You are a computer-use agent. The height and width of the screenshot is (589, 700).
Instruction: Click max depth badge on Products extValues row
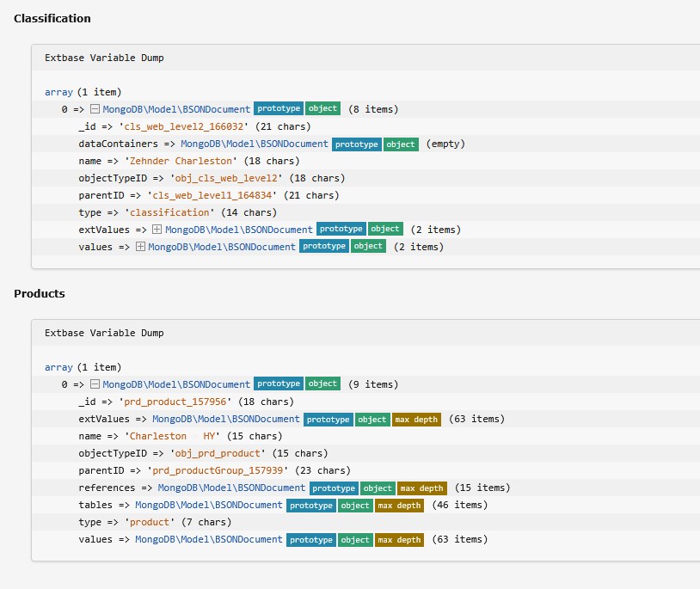(x=416, y=420)
